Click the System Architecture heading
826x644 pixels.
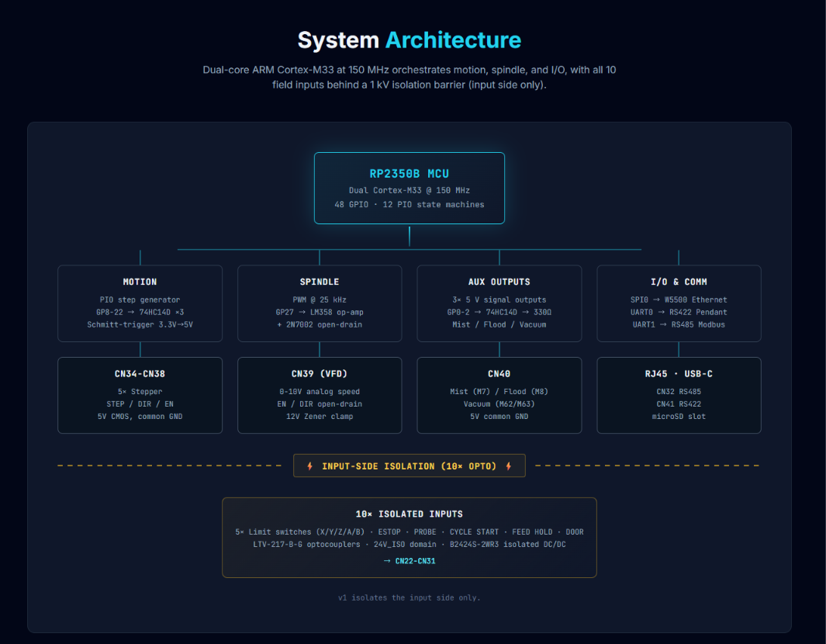(410, 40)
